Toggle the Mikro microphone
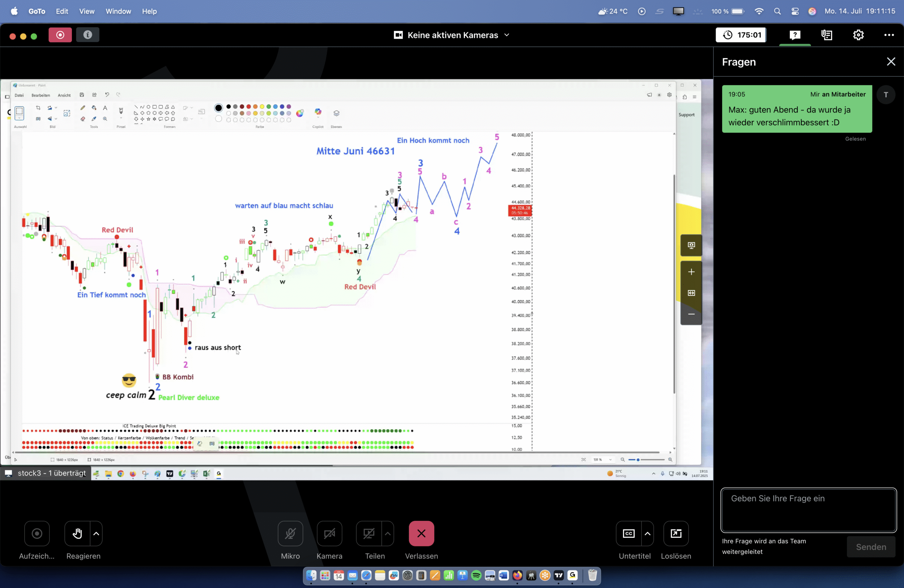The image size is (904, 588). [290, 533]
